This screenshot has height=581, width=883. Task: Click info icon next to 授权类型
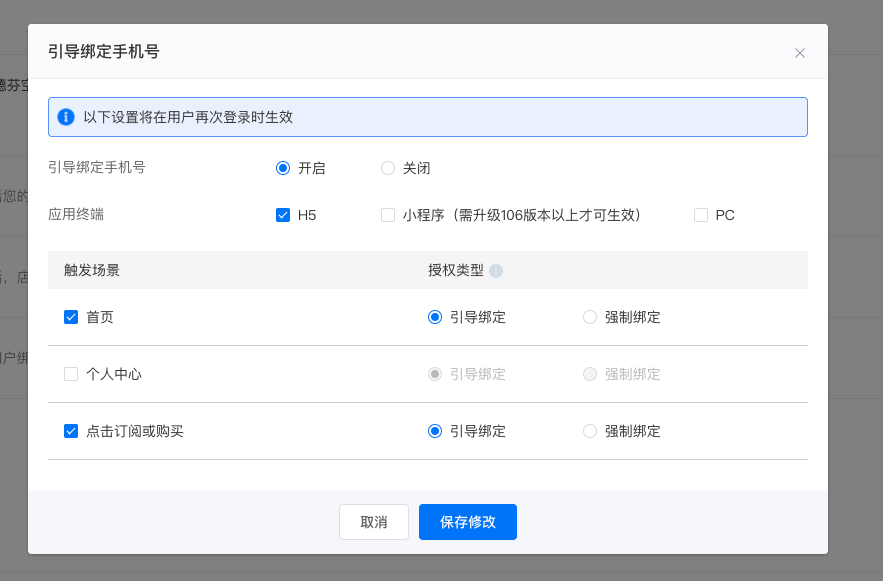click(x=496, y=271)
